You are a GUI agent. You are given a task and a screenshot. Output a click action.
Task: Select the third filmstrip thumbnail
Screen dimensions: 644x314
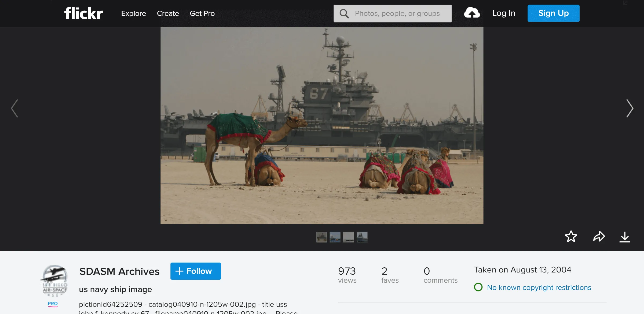[348, 237]
